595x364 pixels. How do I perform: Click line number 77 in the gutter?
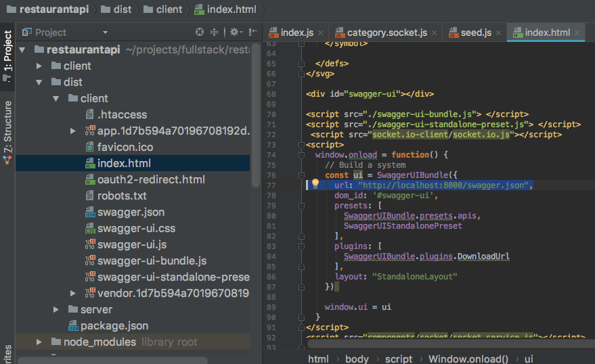(x=271, y=185)
